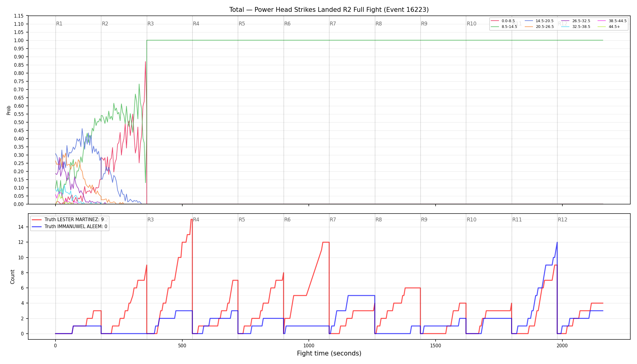Click the red line color swatch for 0.0-8.5
Viewport: 637px width, 364px height.
pyautogui.click(x=495, y=21)
